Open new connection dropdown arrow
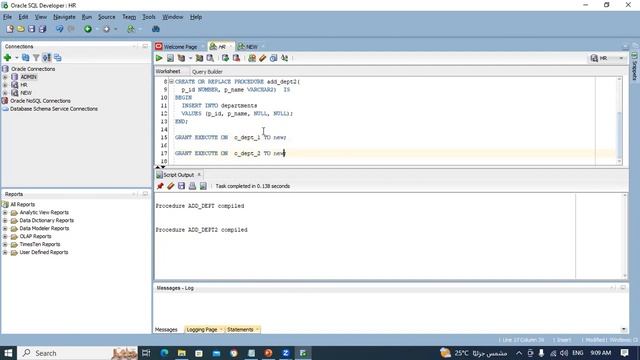The image size is (640, 360). (16, 58)
